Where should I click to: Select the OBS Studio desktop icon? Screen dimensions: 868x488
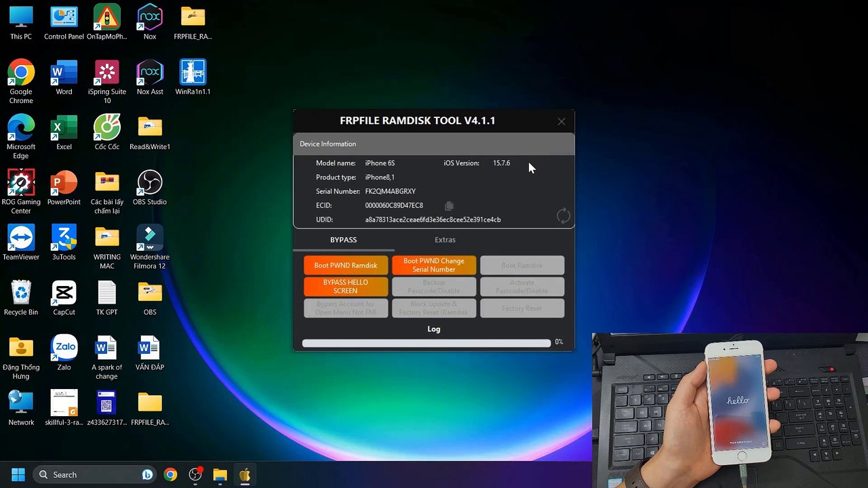[150, 188]
